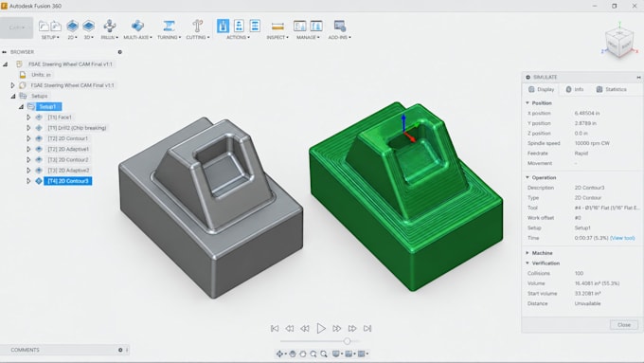
Task: Click the Close button in Simulate panel
Action: click(624, 325)
